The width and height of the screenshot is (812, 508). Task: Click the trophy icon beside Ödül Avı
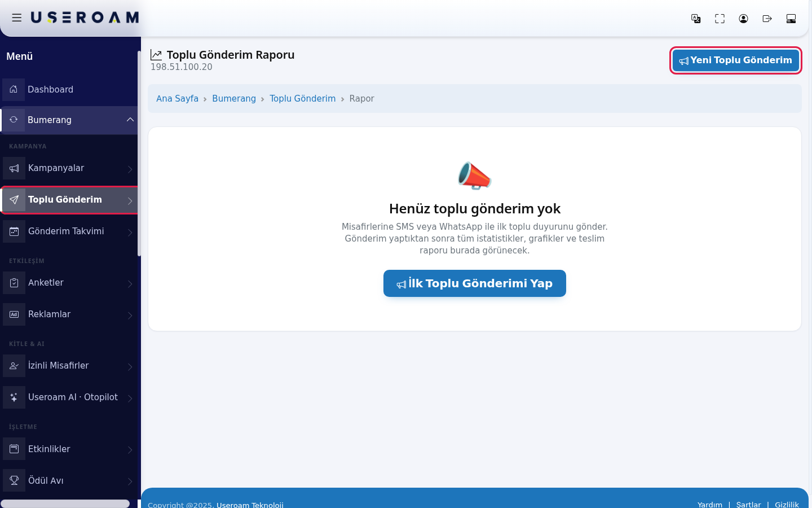(14, 481)
